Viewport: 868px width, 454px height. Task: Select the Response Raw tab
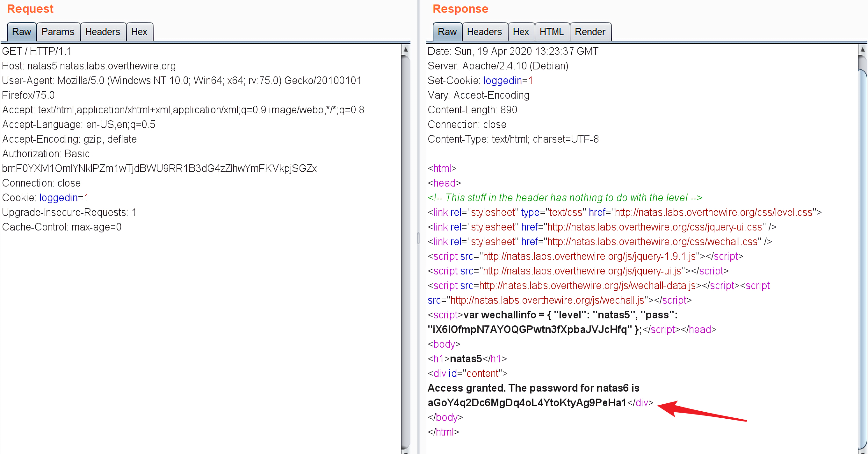point(447,32)
